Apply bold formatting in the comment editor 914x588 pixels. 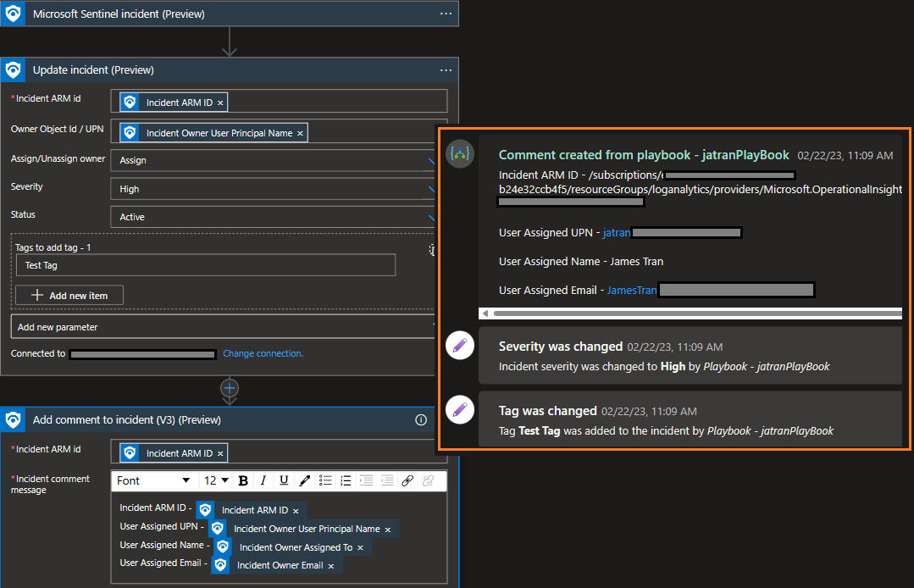(243, 480)
